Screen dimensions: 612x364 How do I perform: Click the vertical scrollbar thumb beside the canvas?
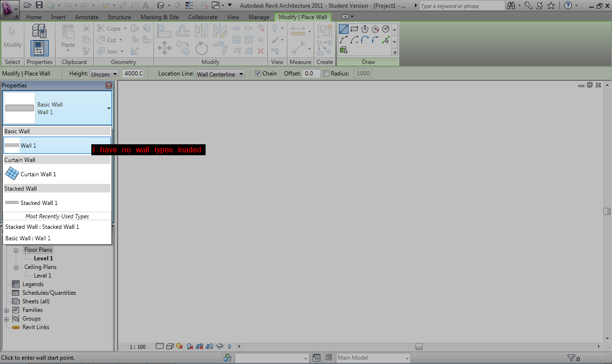click(607, 211)
